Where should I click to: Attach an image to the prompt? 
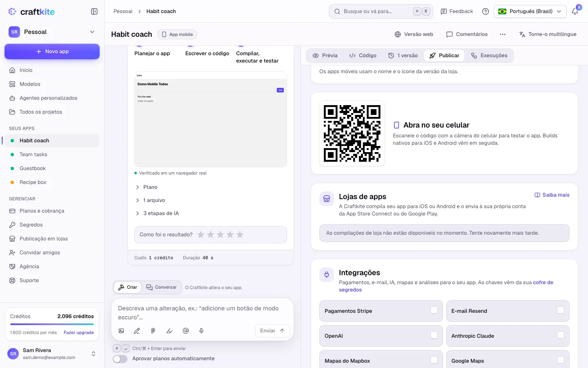(x=121, y=331)
